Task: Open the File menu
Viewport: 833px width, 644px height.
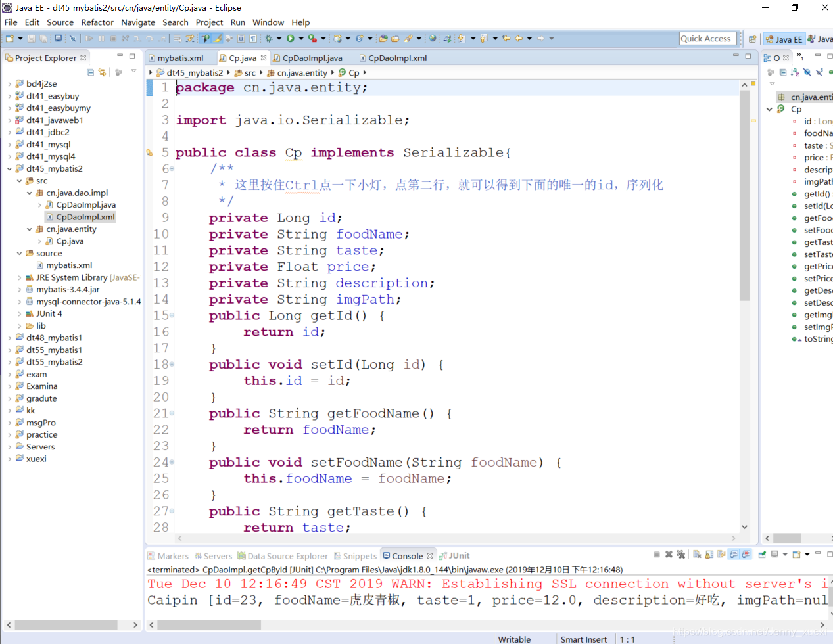Action: pos(11,22)
